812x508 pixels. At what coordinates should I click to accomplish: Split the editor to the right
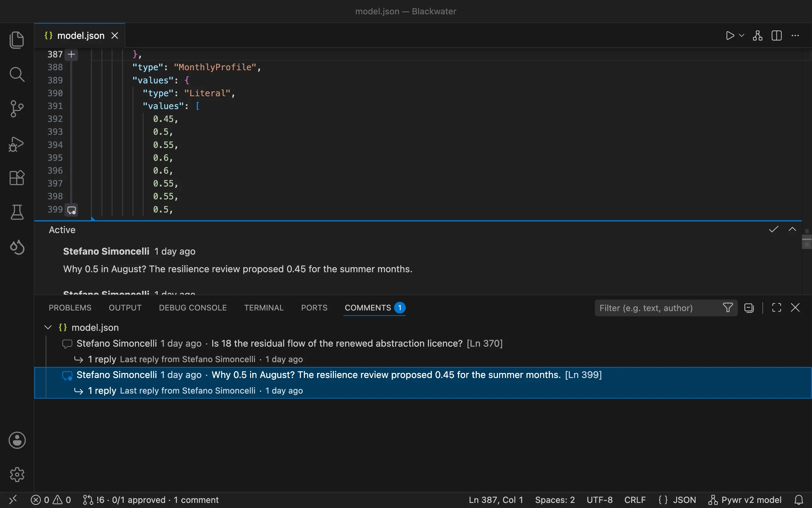point(776,36)
